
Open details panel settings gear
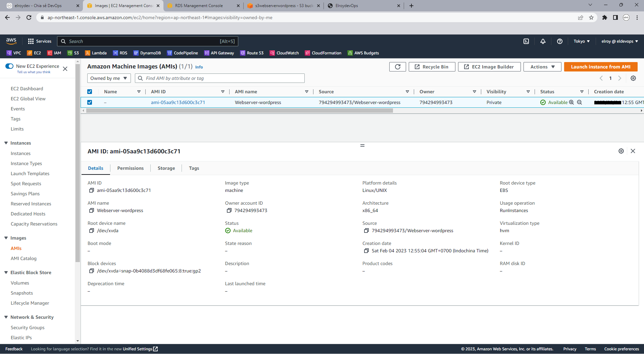621,151
